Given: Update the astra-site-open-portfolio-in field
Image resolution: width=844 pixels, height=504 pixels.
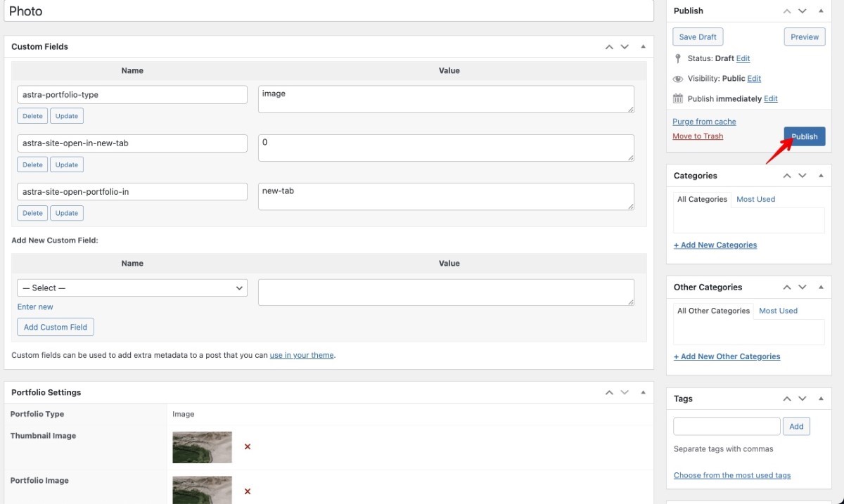Looking at the screenshot, I should pos(67,213).
